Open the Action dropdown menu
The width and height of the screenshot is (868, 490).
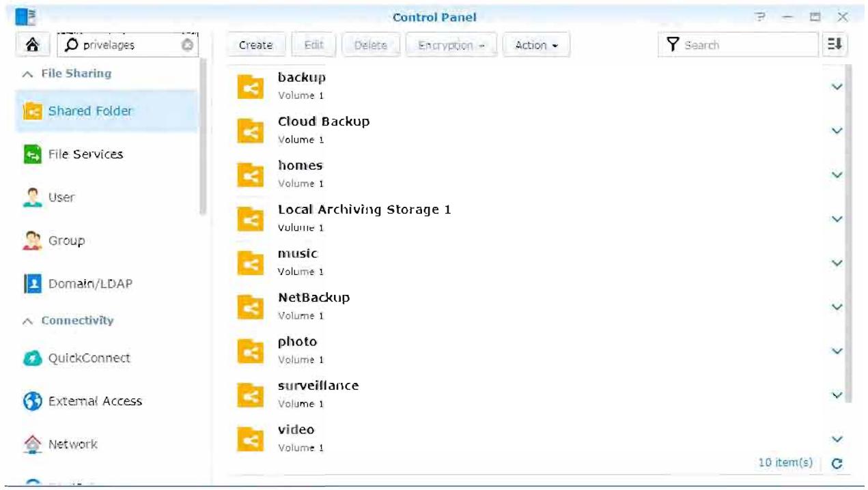[536, 45]
